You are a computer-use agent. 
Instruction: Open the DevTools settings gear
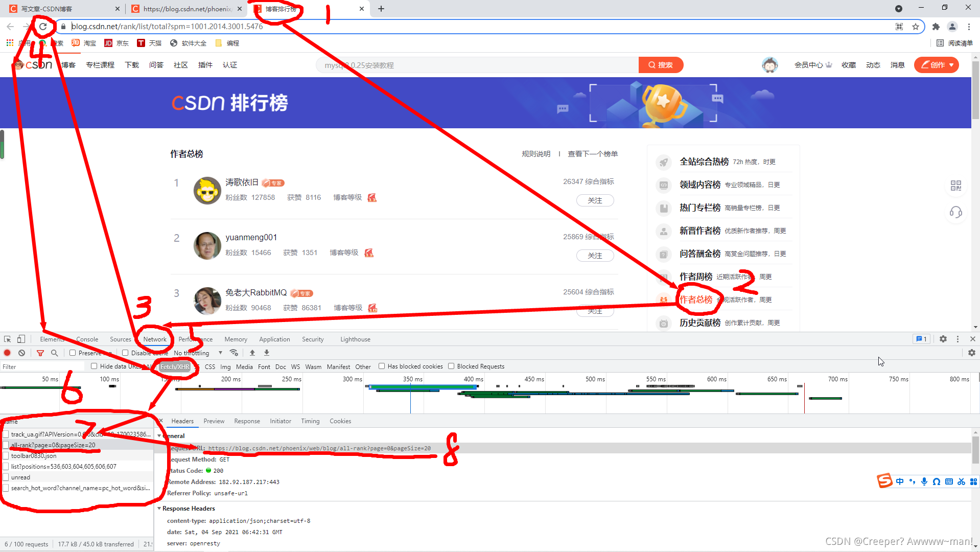click(943, 339)
